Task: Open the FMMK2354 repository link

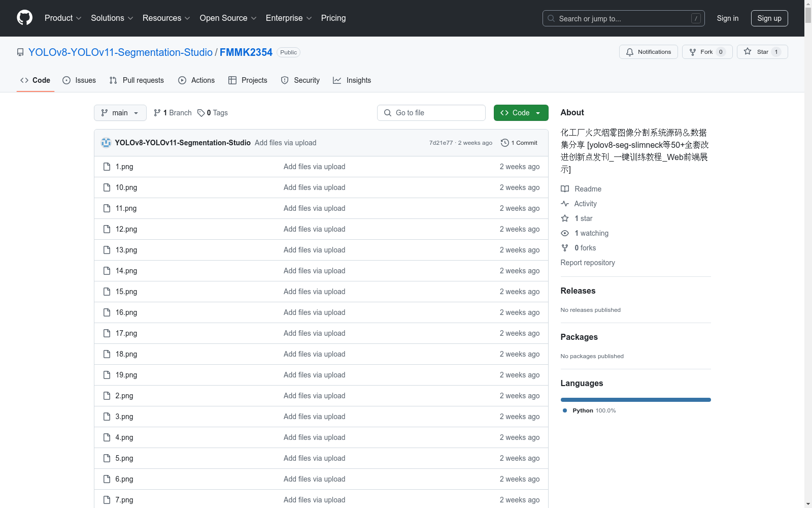Action: (246, 52)
